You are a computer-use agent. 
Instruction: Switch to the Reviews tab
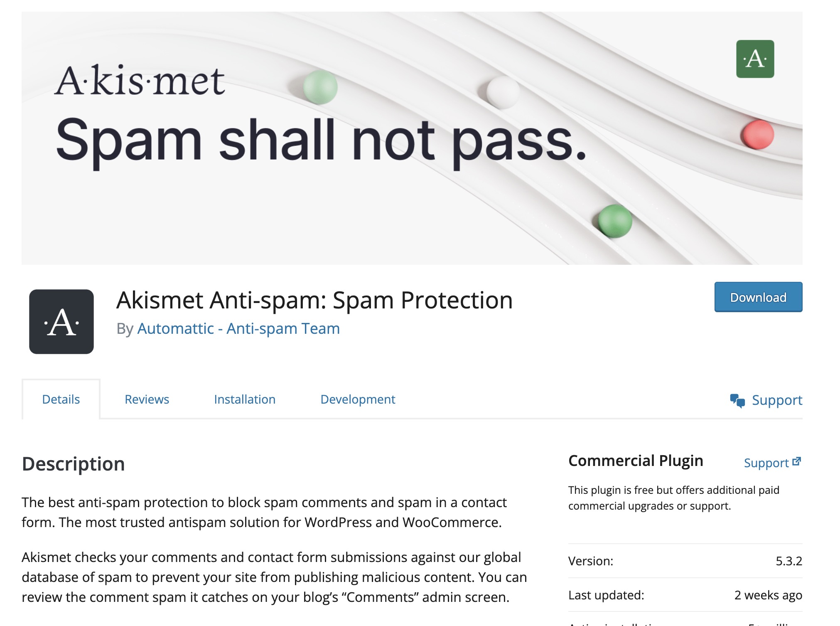click(x=147, y=399)
